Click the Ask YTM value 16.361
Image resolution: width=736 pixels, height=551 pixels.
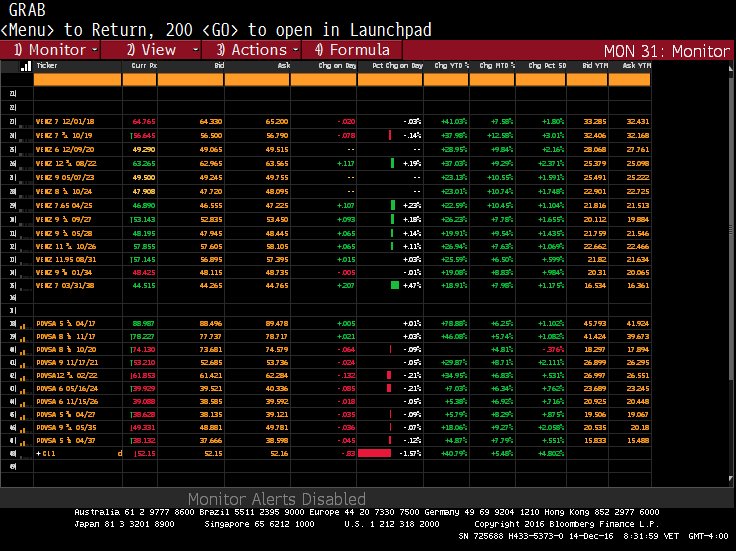638,285
